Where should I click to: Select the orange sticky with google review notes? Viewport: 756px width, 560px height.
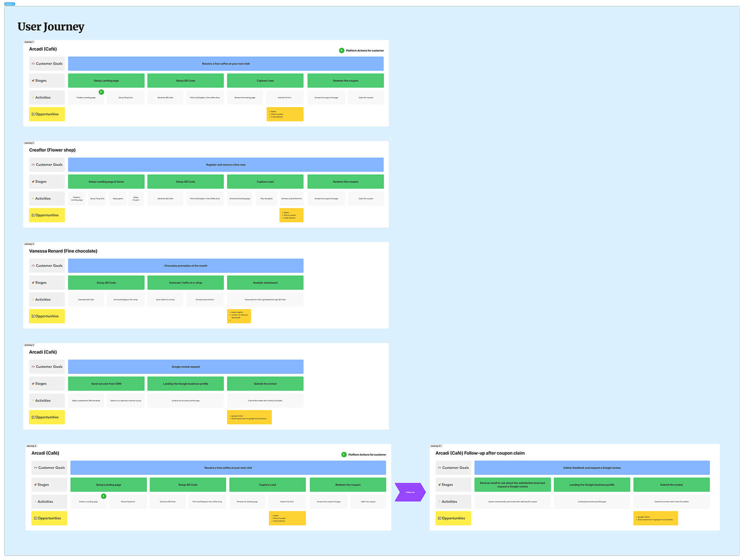249,417
